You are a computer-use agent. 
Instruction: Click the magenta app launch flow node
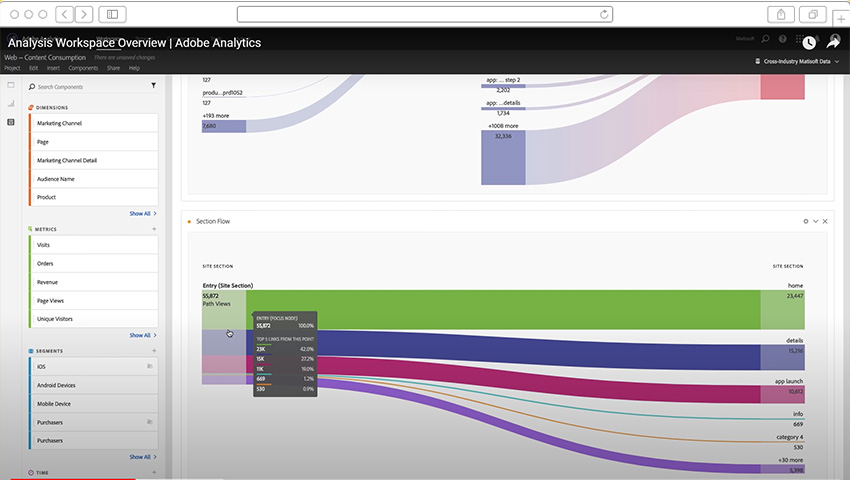(782, 394)
